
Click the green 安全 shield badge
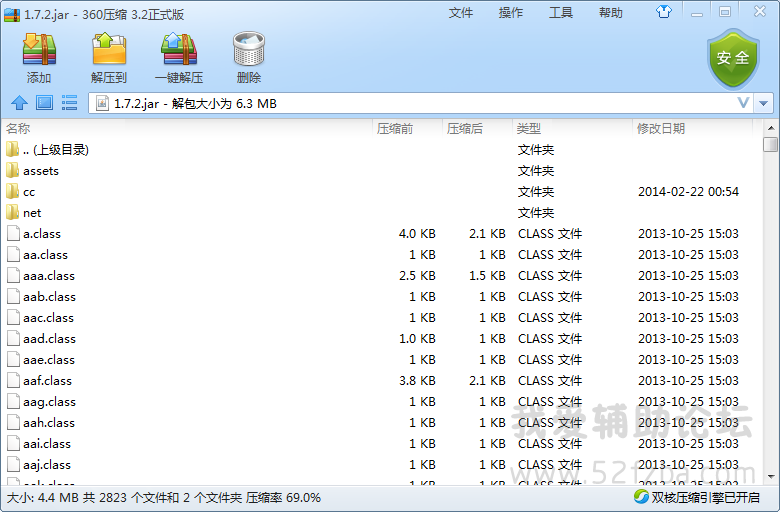(x=733, y=59)
